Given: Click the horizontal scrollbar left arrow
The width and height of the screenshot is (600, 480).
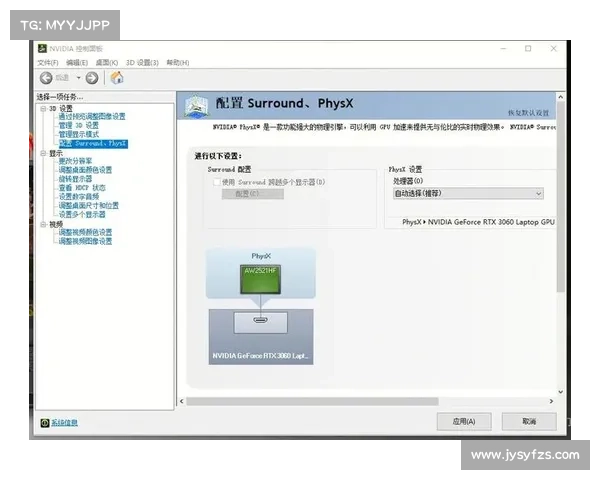Looking at the screenshot, I should [x=182, y=401].
